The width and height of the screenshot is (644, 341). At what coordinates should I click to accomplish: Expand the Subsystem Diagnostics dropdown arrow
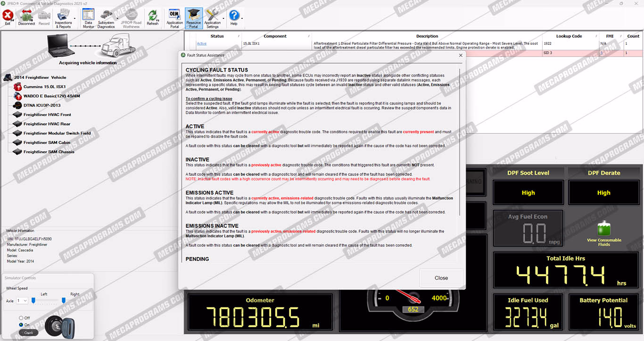[x=117, y=19]
